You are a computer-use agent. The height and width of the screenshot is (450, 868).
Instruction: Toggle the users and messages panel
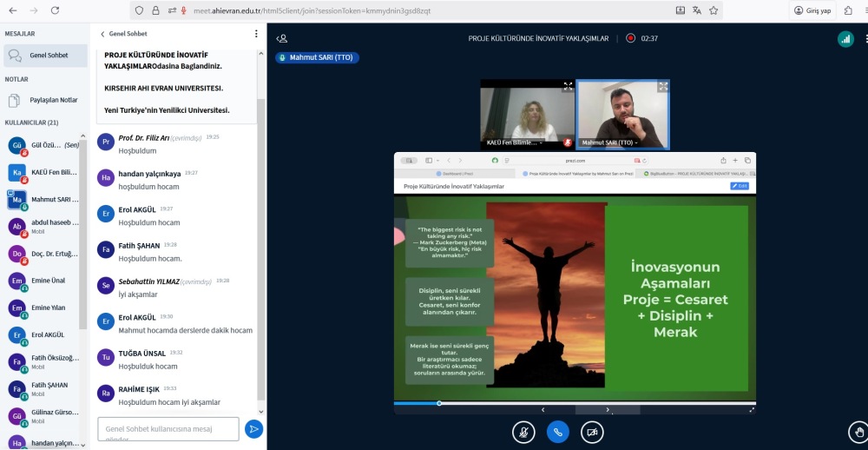(x=282, y=38)
